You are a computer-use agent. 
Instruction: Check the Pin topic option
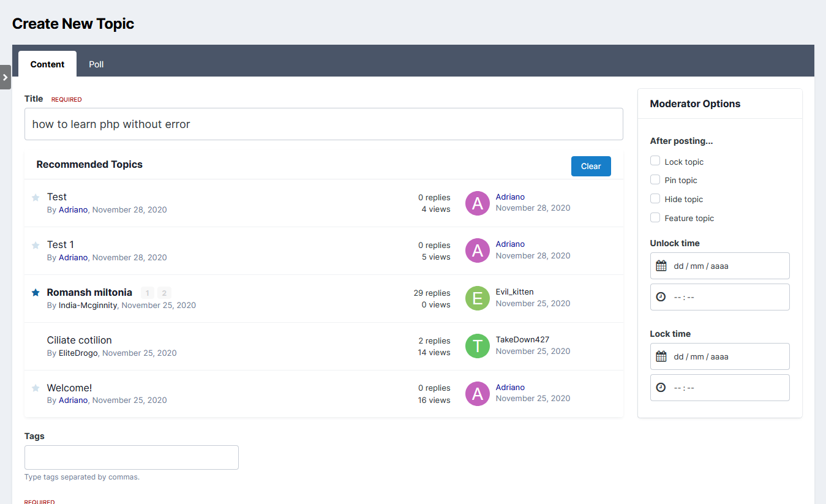[655, 180]
